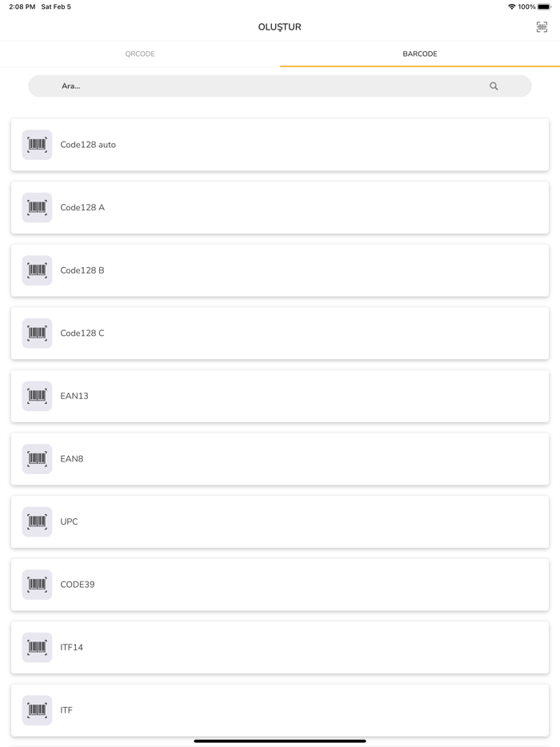Tap the barcode icon beside UPC
This screenshot has height=747, width=560.
(37, 521)
